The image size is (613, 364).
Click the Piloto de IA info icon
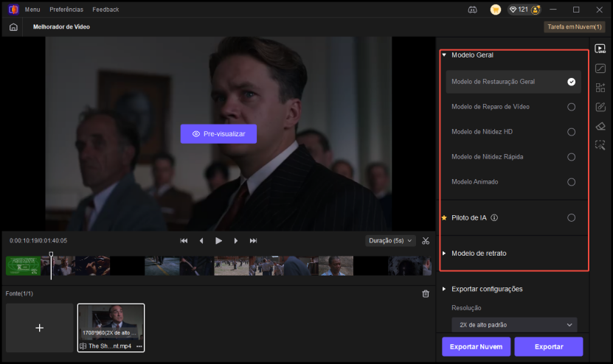point(494,218)
